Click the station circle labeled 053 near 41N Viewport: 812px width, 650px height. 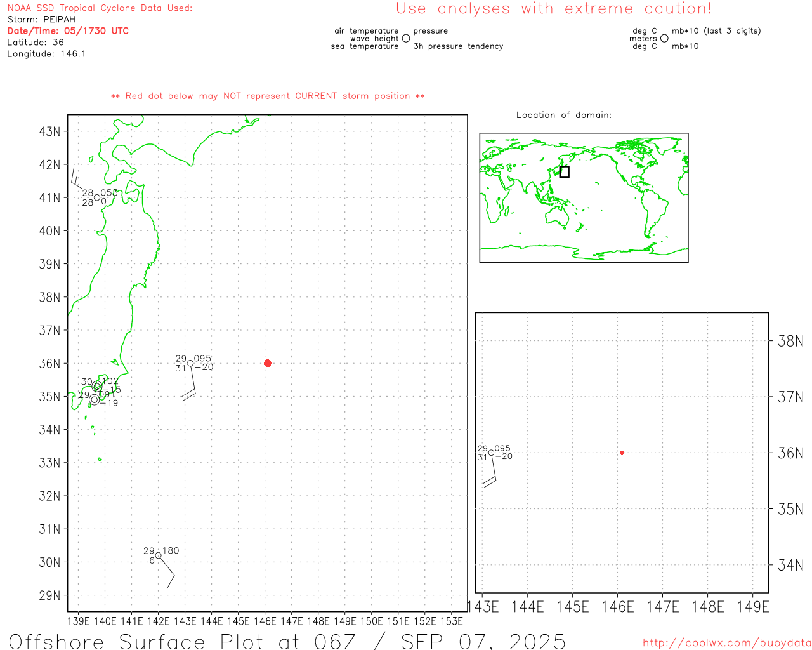pos(97,197)
